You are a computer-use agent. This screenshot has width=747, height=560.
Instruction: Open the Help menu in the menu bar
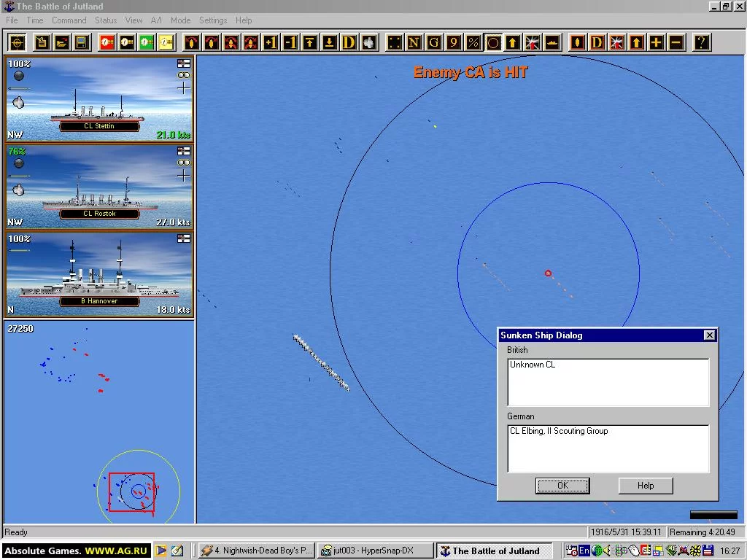(244, 20)
